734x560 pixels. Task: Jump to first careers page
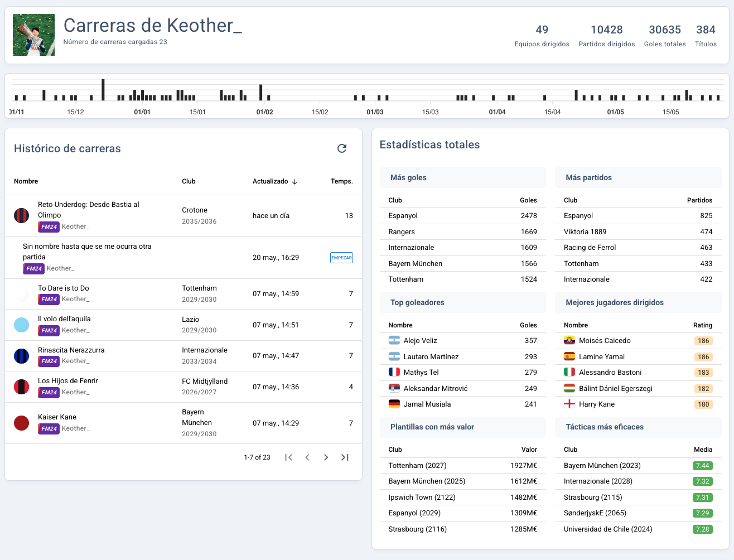288,457
